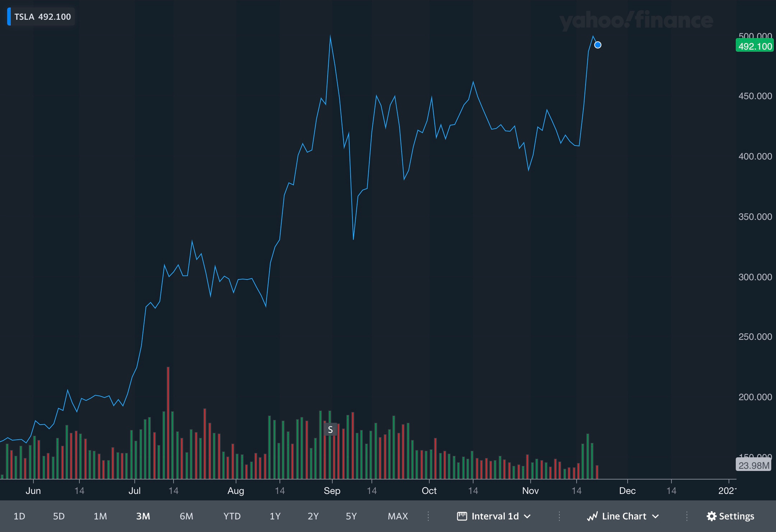Click the S stock split marker
Screen dimensions: 776x532
tap(330, 429)
